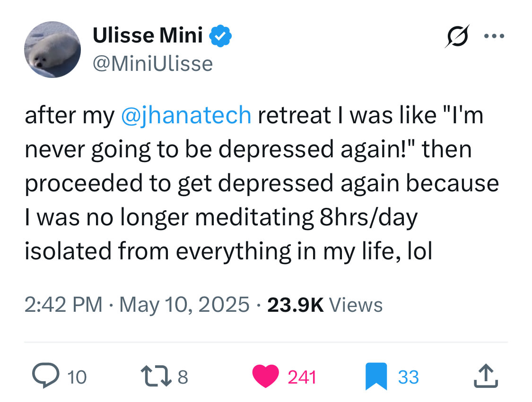Image resolution: width=532 pixels, height=402 pixels.
Task: Click the share upload arrow icon
Action: 486,376
